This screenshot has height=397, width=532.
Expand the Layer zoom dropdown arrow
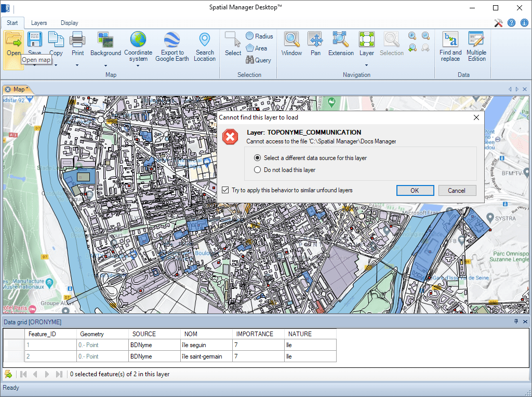pyautogui.click(x=366, y=65)
